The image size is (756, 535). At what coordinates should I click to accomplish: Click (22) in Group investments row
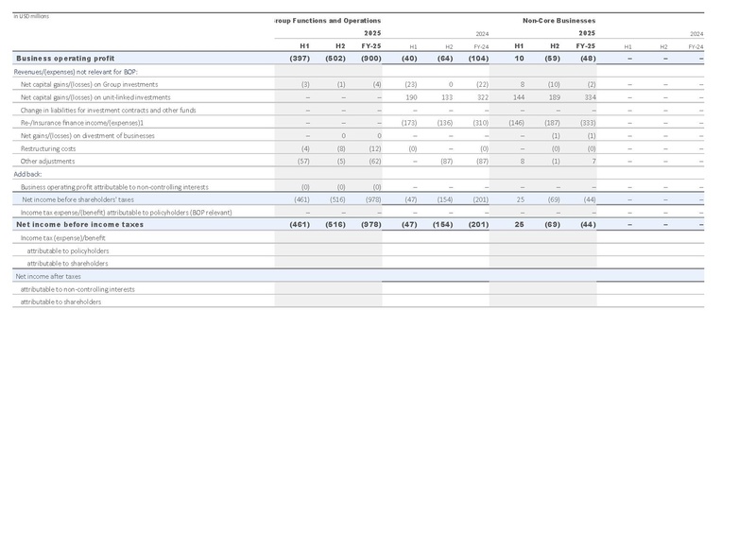[x=482, y=84]
